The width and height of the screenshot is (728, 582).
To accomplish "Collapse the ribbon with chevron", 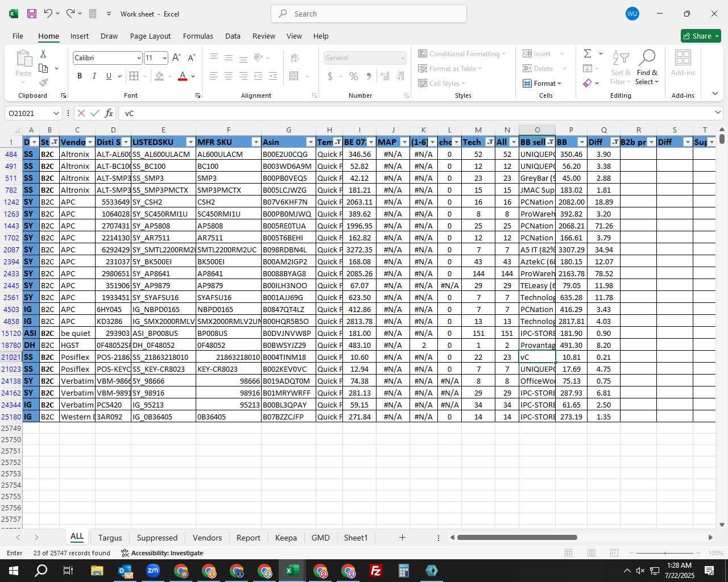I will (x=715, y=94).
